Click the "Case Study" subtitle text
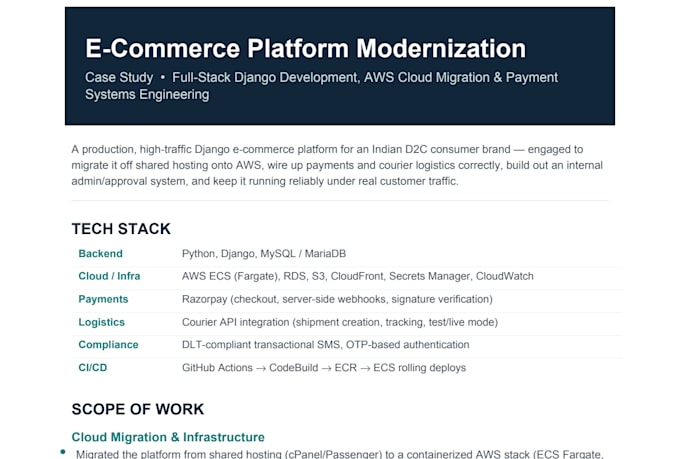 click(119, 77)
